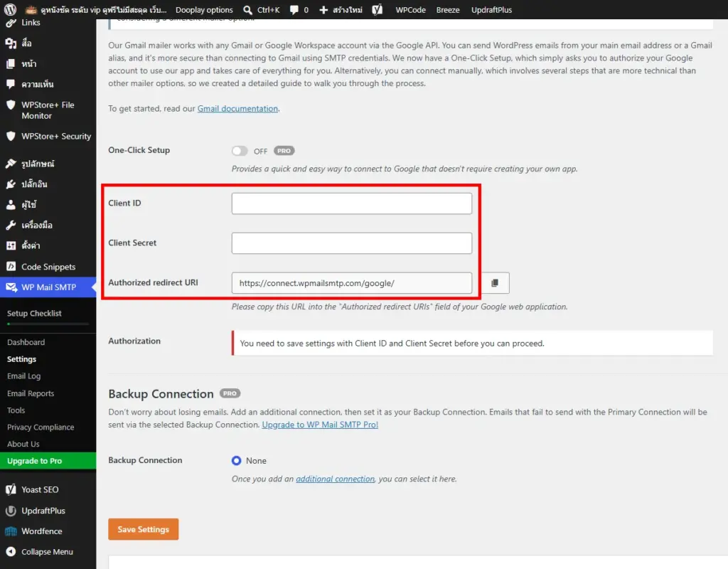The height and width of the screenshot is (569, 728).
Task: Open the Links menu icon
Action: click(11, 23)
